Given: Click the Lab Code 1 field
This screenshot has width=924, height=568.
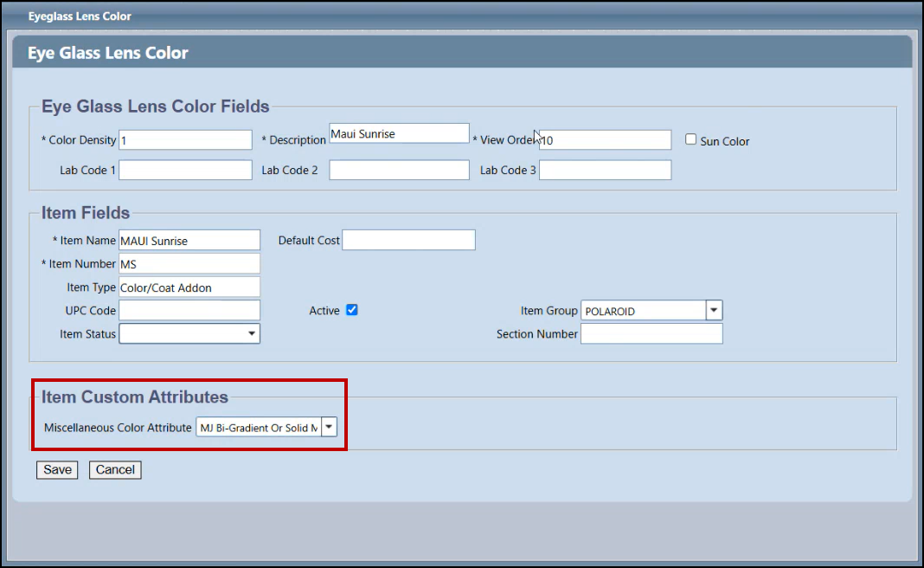Looking at the screenshot, I should 185,170.
